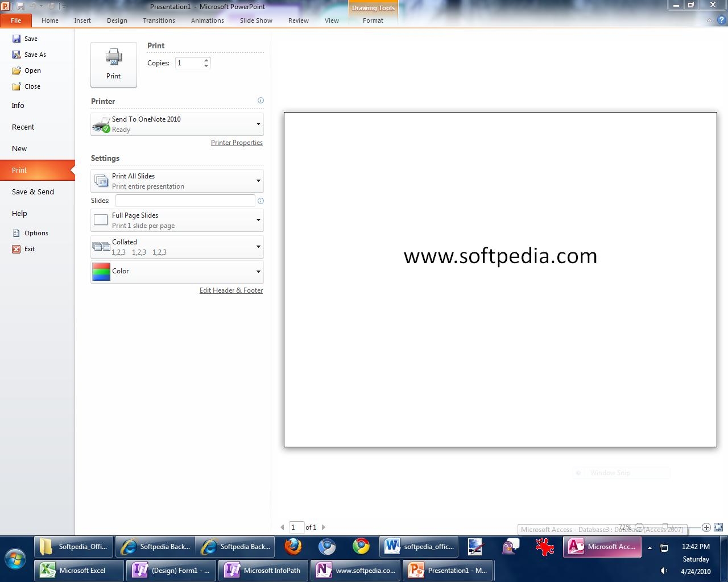Switch to the Transitions ribbon tab
This screenshot has height=582, width=728.
[159, 20]
